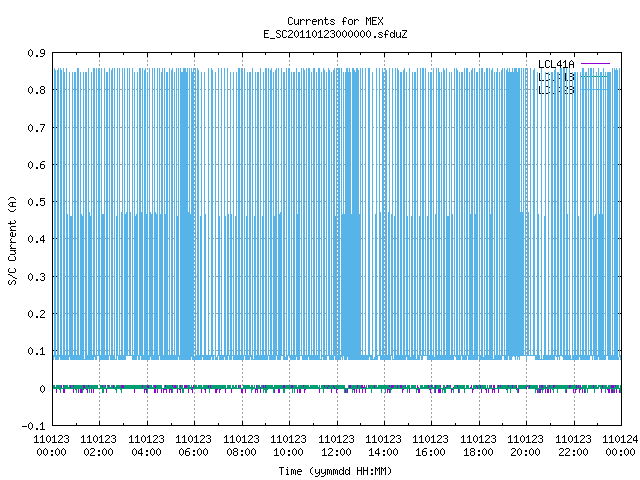Click the "S/C Current (A)" y-axis label

pos(12,240)
